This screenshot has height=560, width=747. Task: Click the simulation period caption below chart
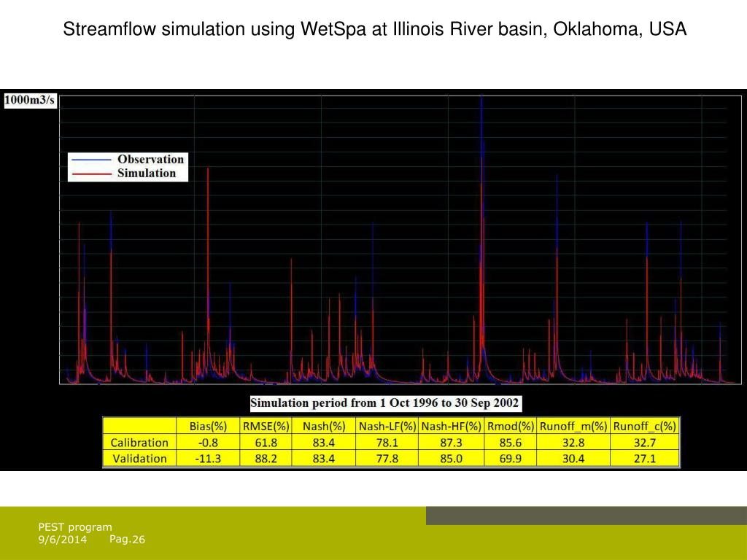[384, 403]
